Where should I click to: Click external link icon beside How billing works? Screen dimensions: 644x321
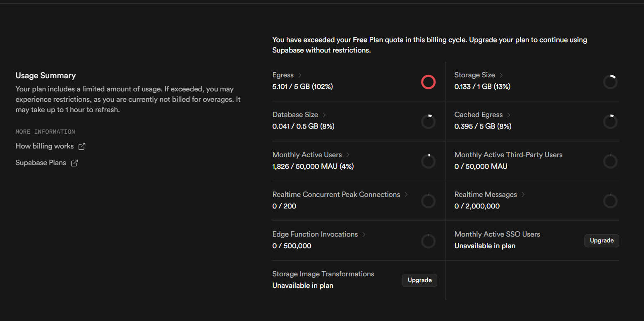[82, 146]
